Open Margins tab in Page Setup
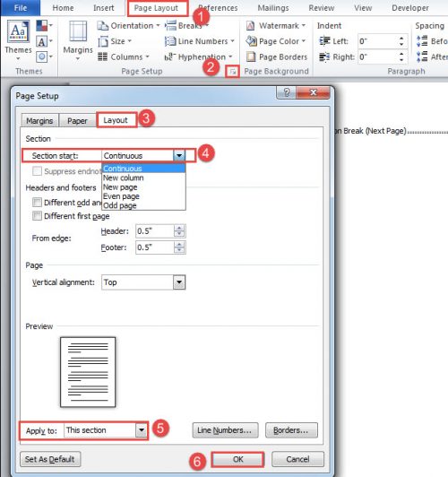The height and width of the screenshot is (477, 448). [39, 121]
